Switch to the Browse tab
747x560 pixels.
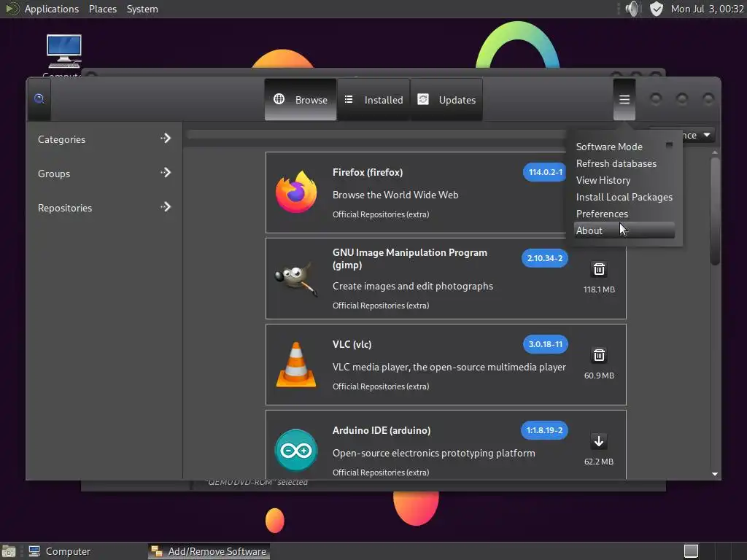point(301,99)
